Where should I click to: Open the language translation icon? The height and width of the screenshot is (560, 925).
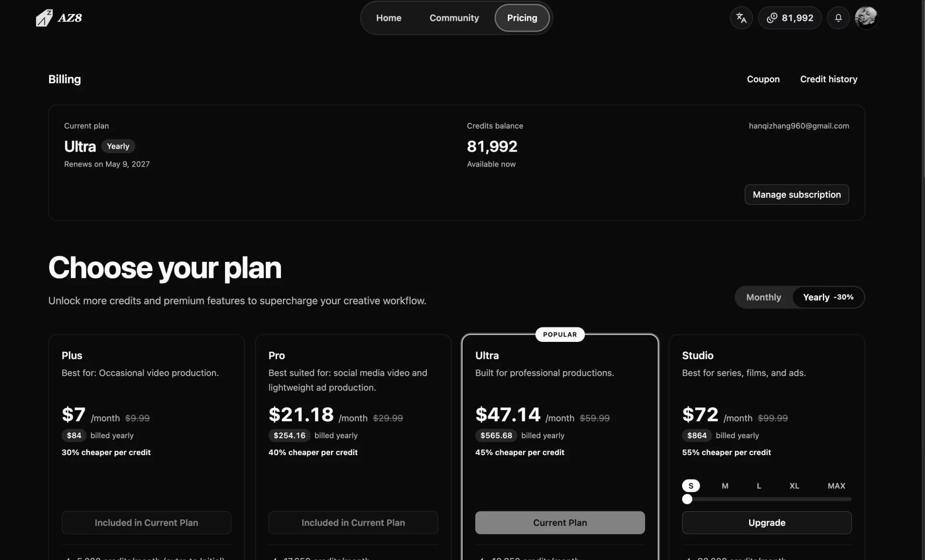pos(741,18)
